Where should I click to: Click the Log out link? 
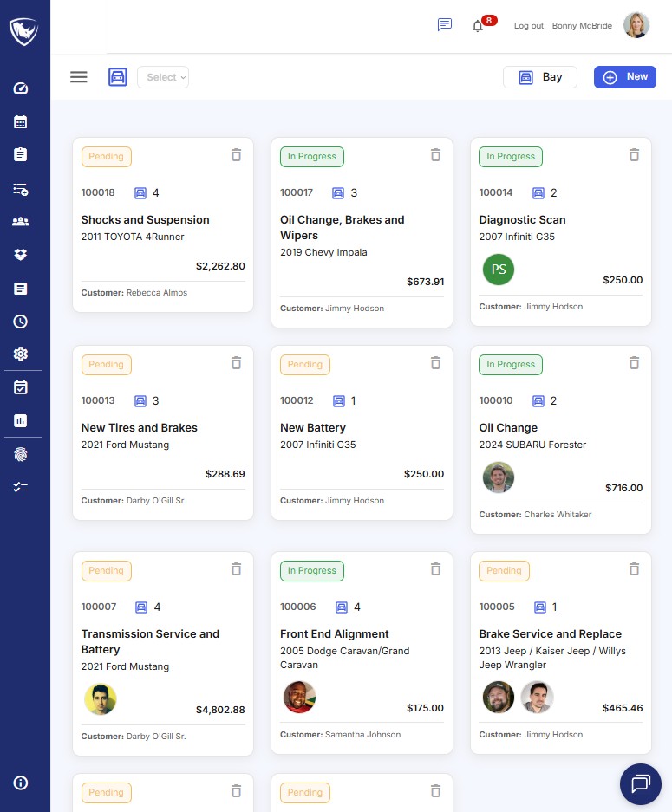[x=528, y=26]
